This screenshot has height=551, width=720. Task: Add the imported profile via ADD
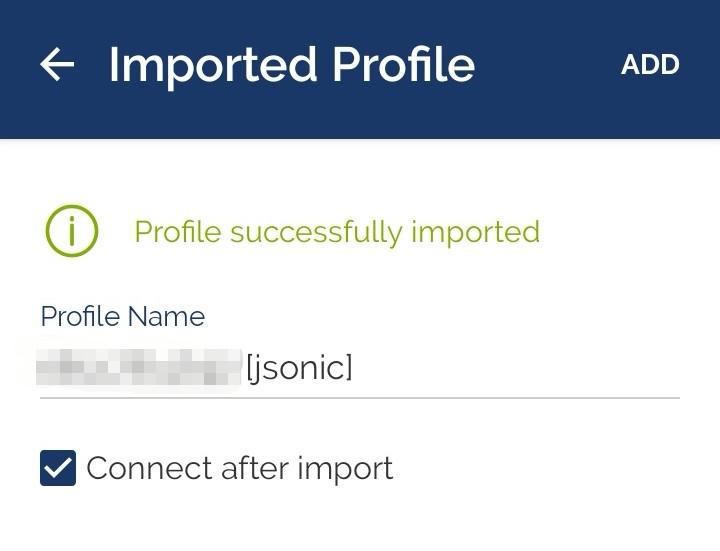(650, 65)
